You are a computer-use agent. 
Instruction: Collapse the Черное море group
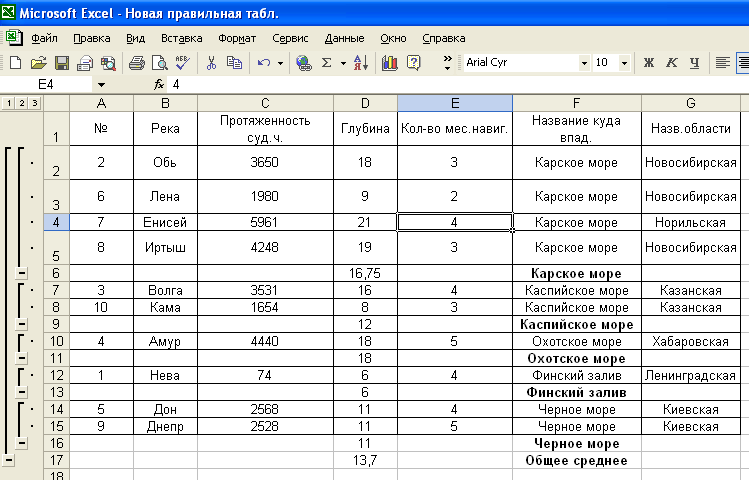pos(22,443)
